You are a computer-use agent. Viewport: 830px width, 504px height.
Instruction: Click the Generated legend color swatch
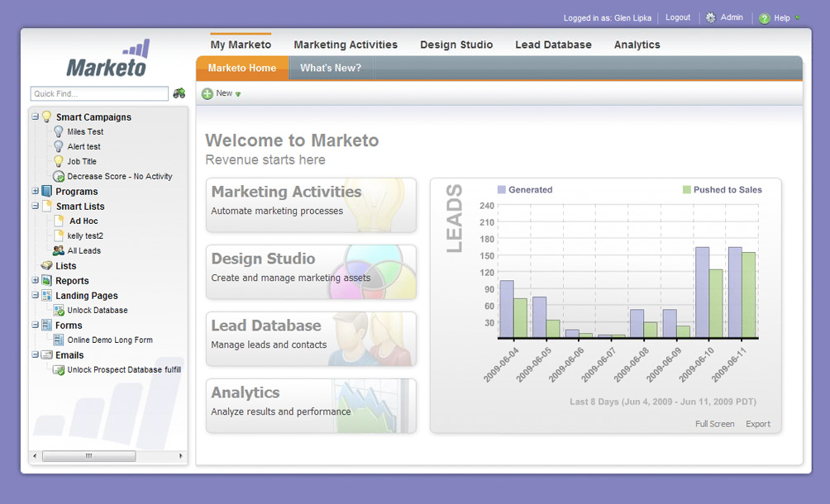pos(501,189)
